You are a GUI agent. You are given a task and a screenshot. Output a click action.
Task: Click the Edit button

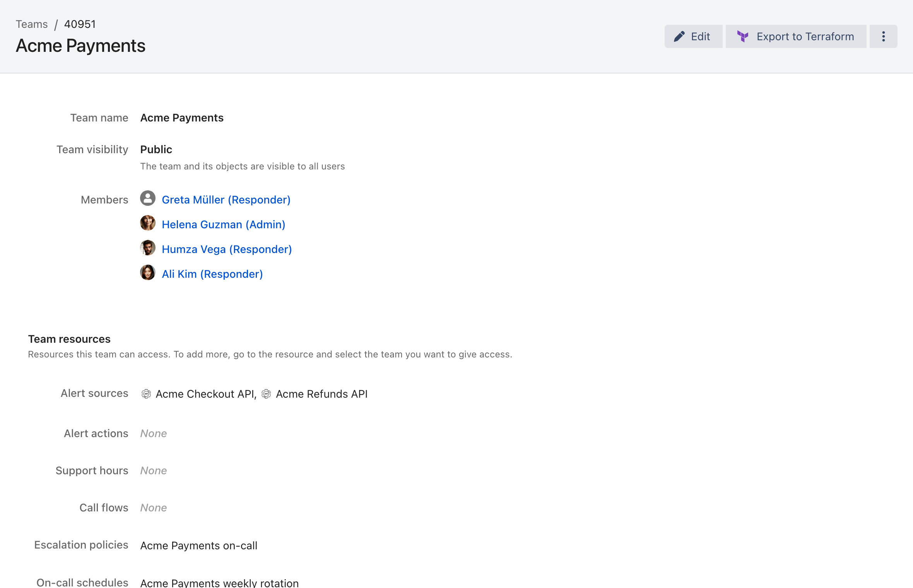[693, 36]
